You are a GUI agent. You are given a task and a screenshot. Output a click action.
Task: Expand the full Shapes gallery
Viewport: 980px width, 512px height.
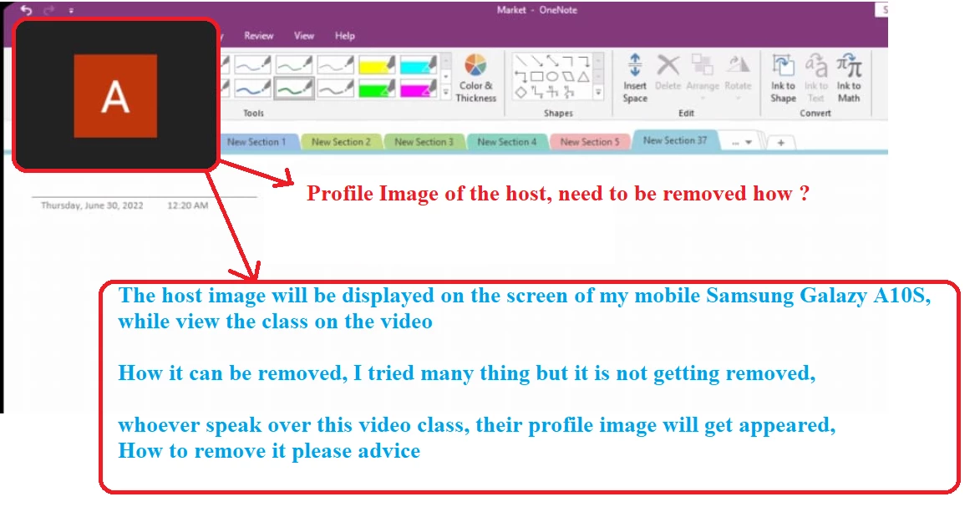click(x=598, y=92)
